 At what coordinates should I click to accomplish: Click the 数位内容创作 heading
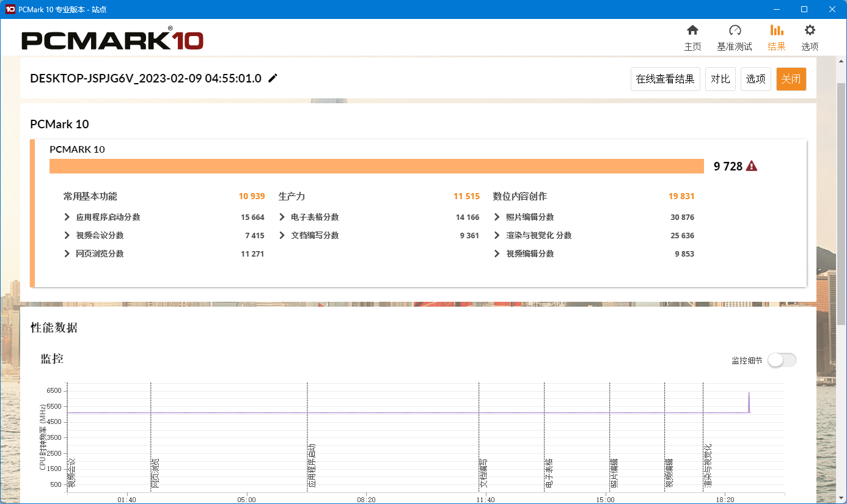[520, 197]
